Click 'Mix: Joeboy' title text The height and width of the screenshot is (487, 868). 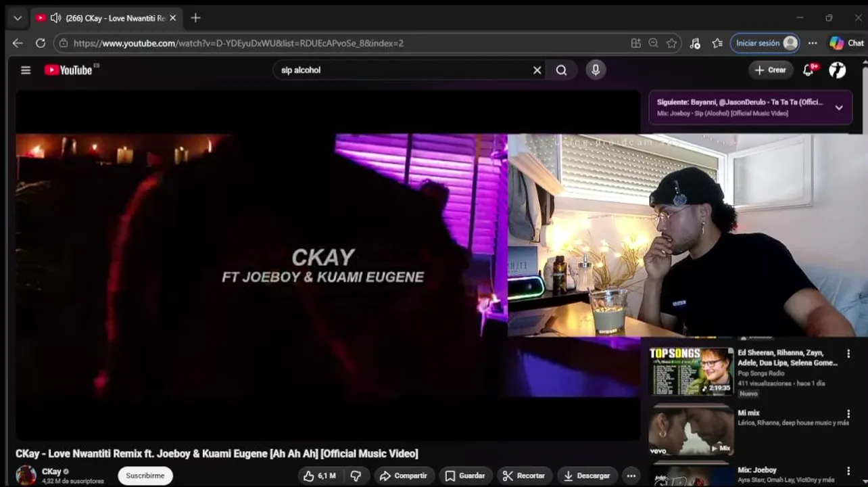point(757,469)
